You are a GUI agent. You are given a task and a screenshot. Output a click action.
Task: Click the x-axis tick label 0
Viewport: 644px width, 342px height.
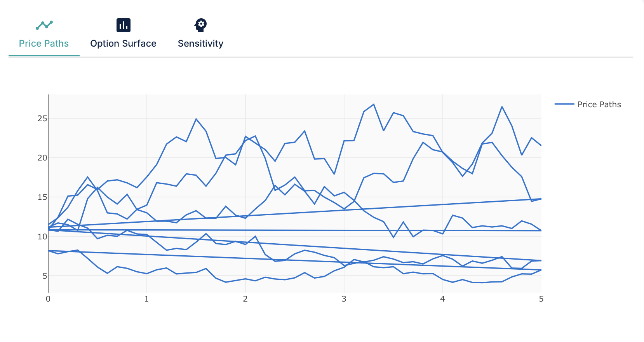pyautogui.click(x=48, y=299)
